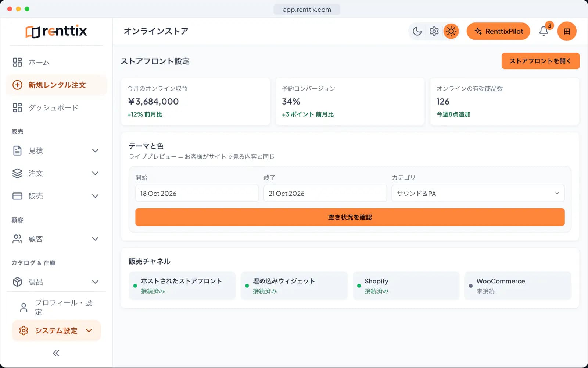Click the 販売 card icon
588x368 pixels.
point(17,196)
